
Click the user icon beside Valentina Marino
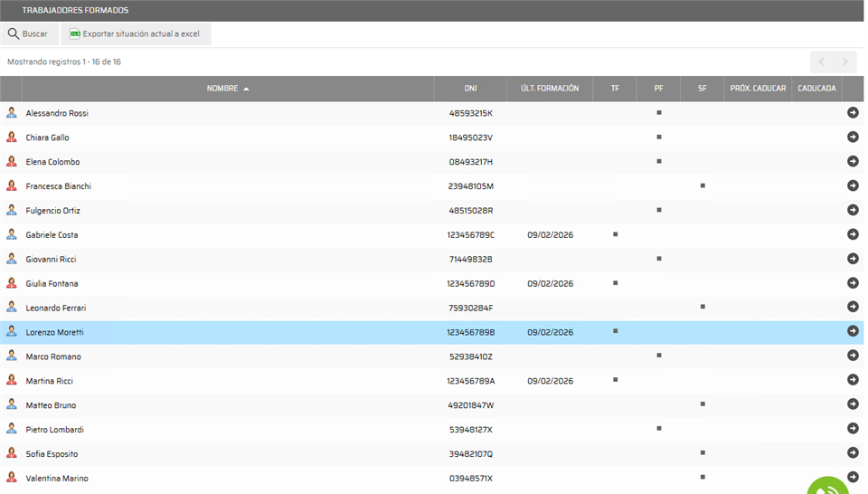[x=11, y=477]
